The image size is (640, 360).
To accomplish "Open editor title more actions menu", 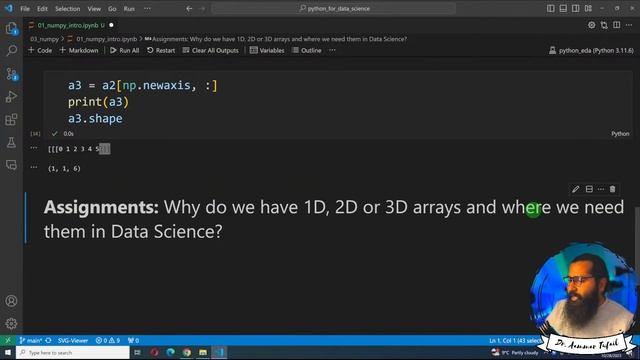I will (629, 25).
